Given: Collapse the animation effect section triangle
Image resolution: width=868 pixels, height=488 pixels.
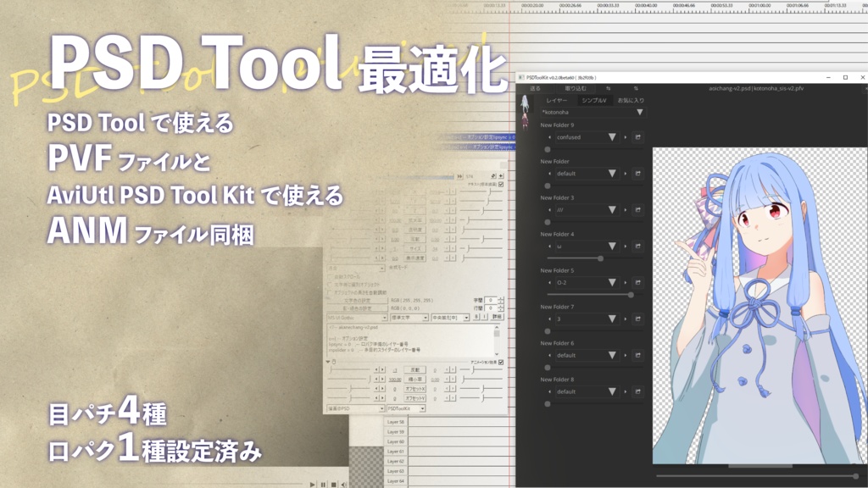Looking at the screenshot, I should (328, 362).
